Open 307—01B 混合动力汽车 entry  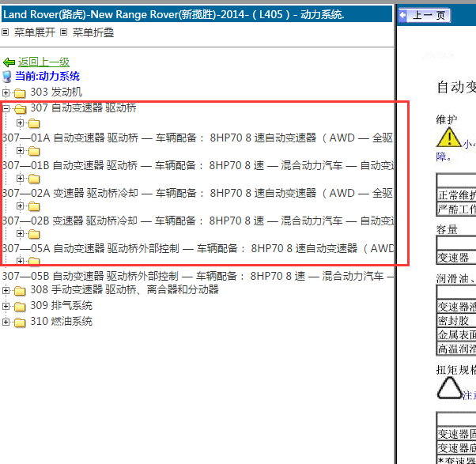[198, 165]
